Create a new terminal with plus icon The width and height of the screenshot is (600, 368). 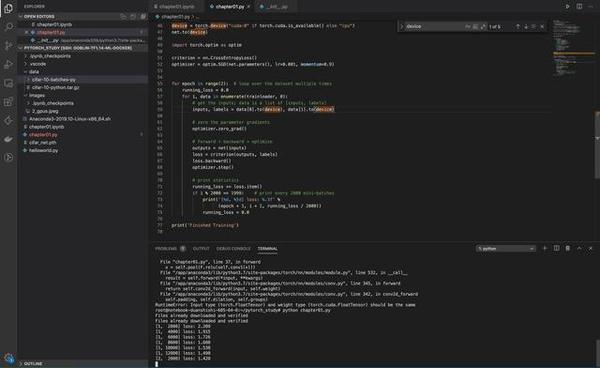click(x=545, y=248)
